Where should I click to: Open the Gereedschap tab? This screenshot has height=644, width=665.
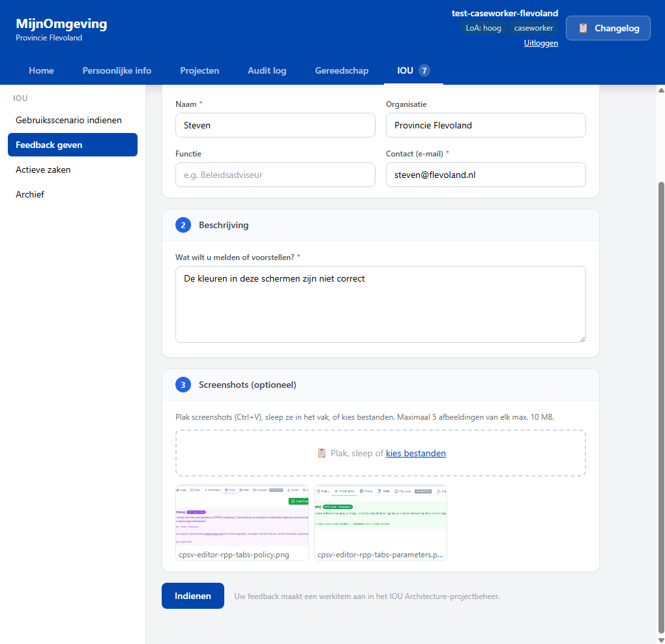[342, 70]
